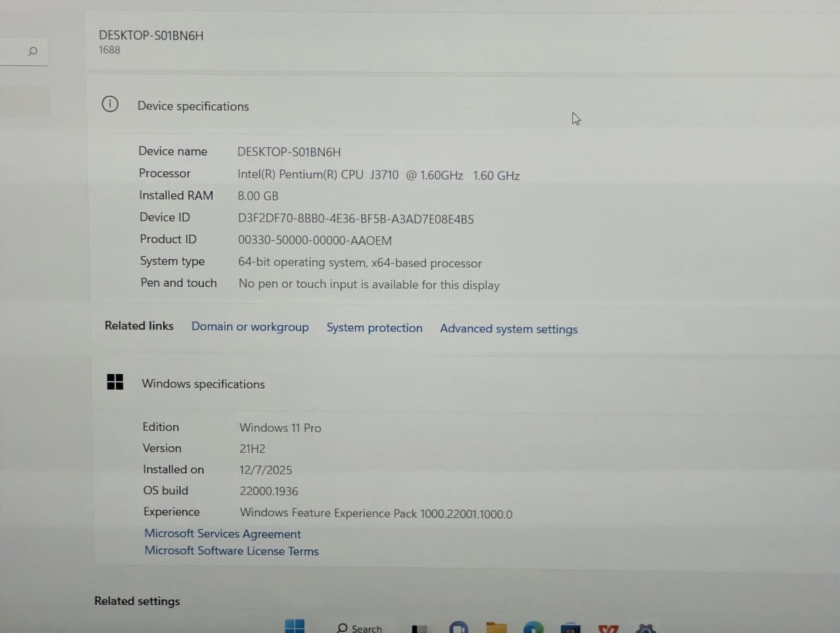The height and width of the screenshot is (633, 840).
Task: Open the Domain or workgroup link
Action: [250, 327]
